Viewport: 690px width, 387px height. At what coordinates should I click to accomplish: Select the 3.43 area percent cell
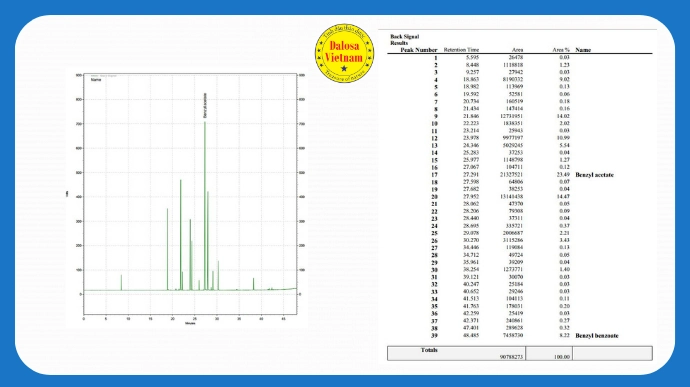click(x=565, y=240)
